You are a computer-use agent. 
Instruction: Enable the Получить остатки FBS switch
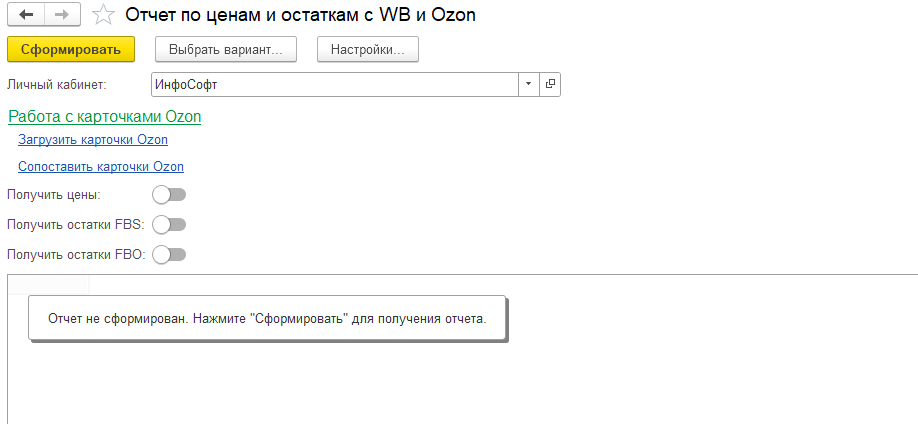(169, 224)
